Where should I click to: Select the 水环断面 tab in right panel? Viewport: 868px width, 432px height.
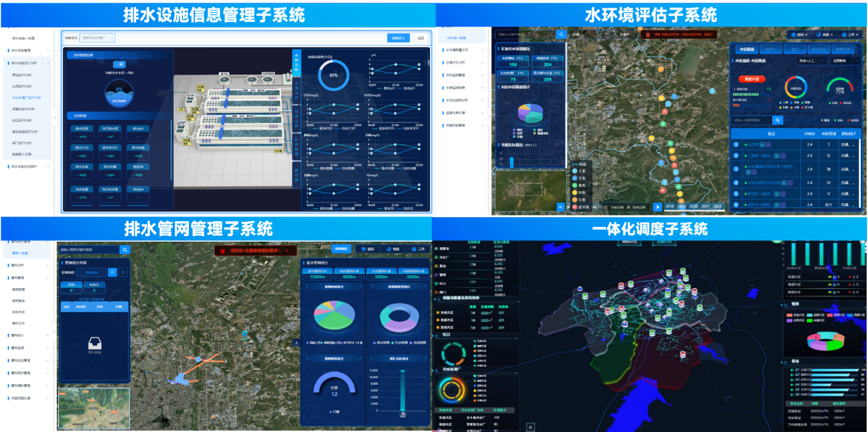tap(745, 49)
